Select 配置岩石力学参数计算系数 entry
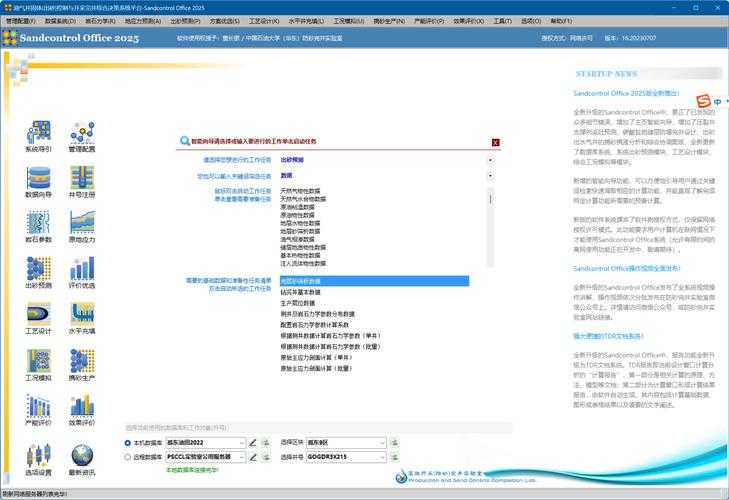The image size is (729, 500). (x=314, y=325)
